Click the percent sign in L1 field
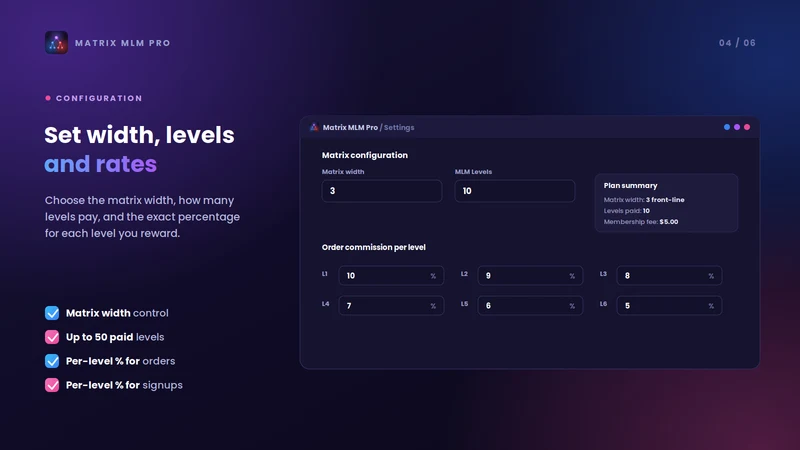The width and height of the screenshot is (800, 450). pos(433,276)
